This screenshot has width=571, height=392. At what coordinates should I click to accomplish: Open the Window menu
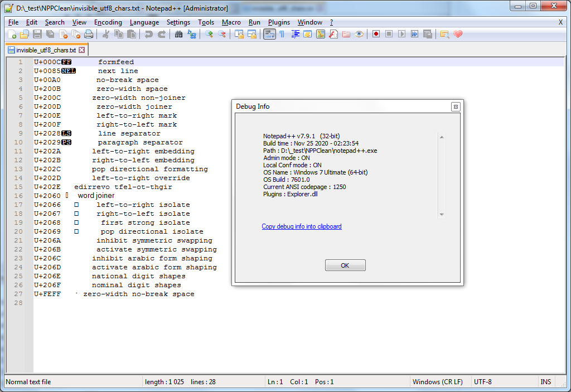coord(310,22)
